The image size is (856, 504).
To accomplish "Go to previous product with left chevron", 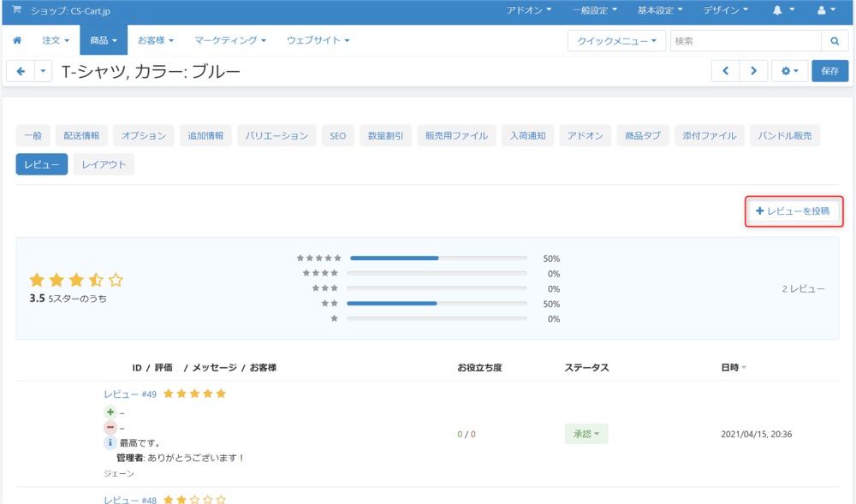I will tap(725, 71).
